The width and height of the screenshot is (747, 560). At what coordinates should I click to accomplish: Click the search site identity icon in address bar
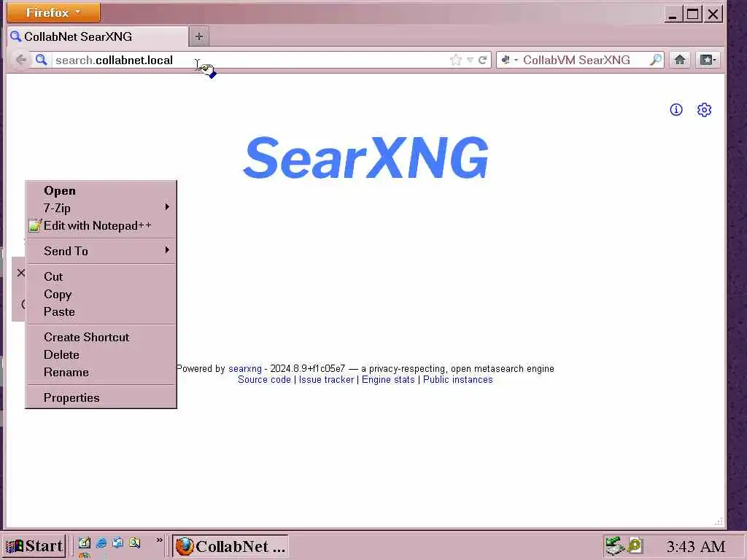(x=42, y=60)
